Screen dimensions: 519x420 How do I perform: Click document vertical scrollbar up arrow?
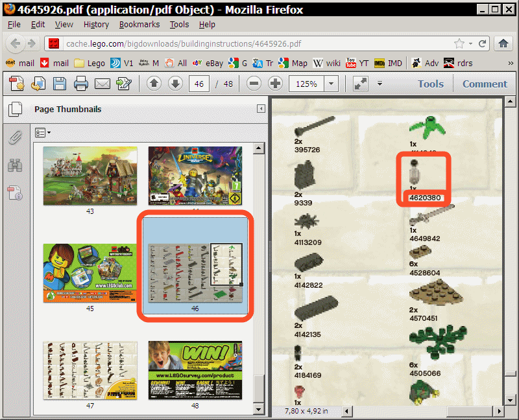(x=510, y=102)
